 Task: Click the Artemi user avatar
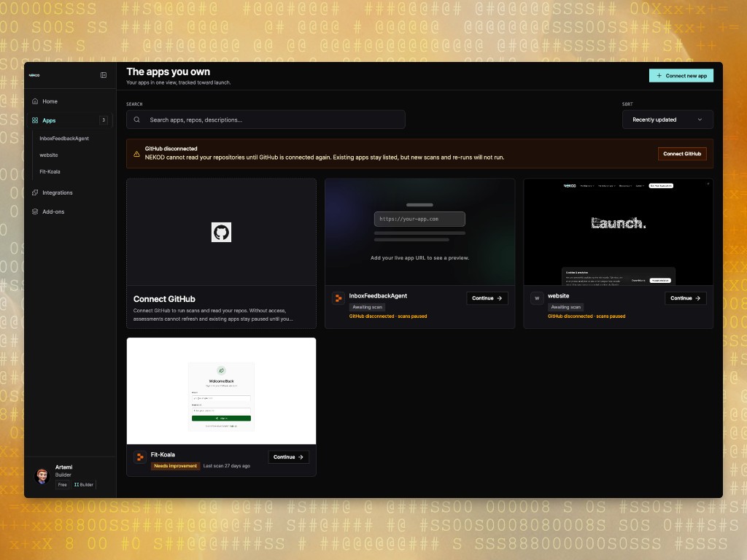(42, 476)
